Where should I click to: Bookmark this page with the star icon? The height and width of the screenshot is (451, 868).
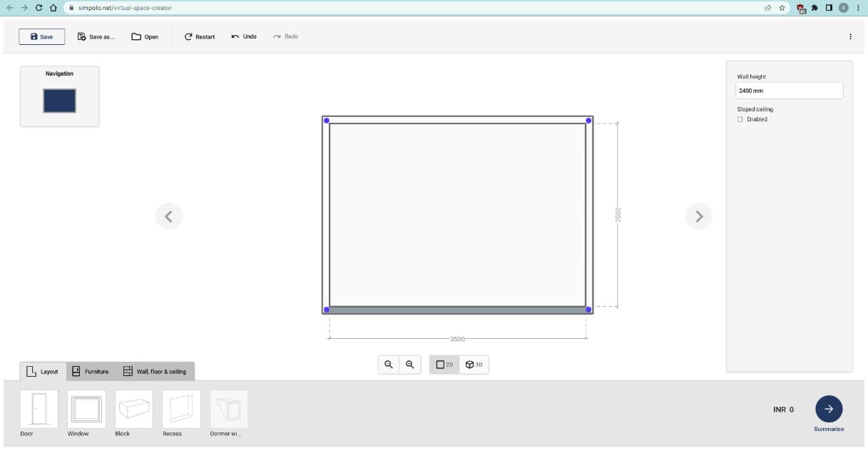click(782, 8)
